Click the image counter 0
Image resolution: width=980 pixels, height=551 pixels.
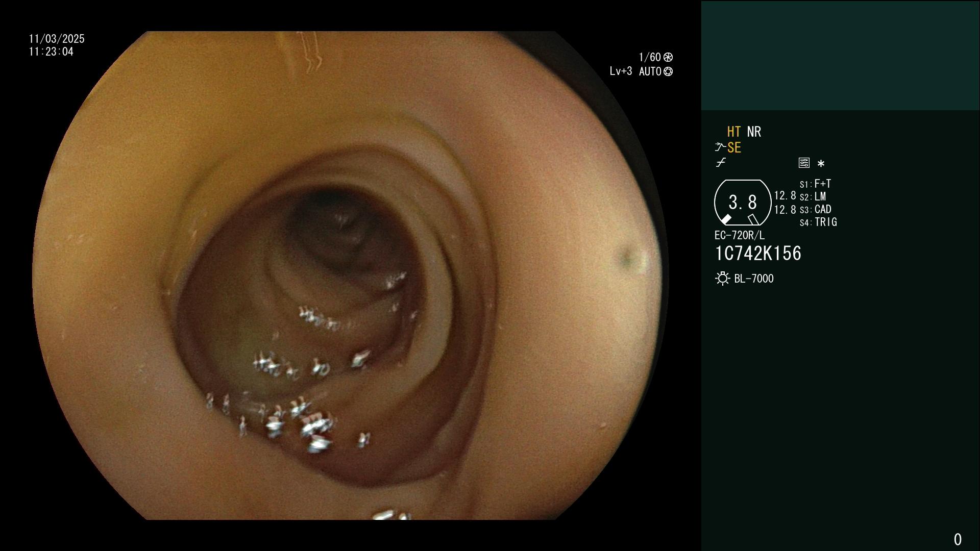pos(958,539)
